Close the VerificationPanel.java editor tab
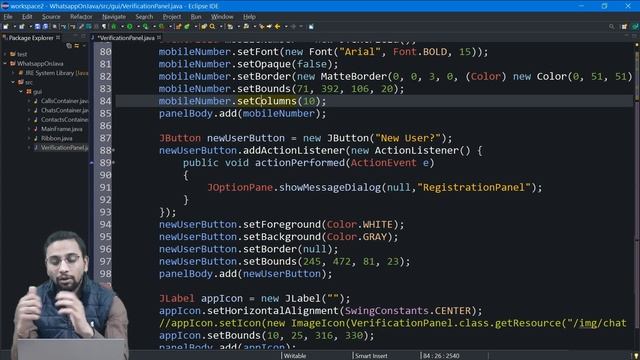640x360 pixels. coord(159,38)
